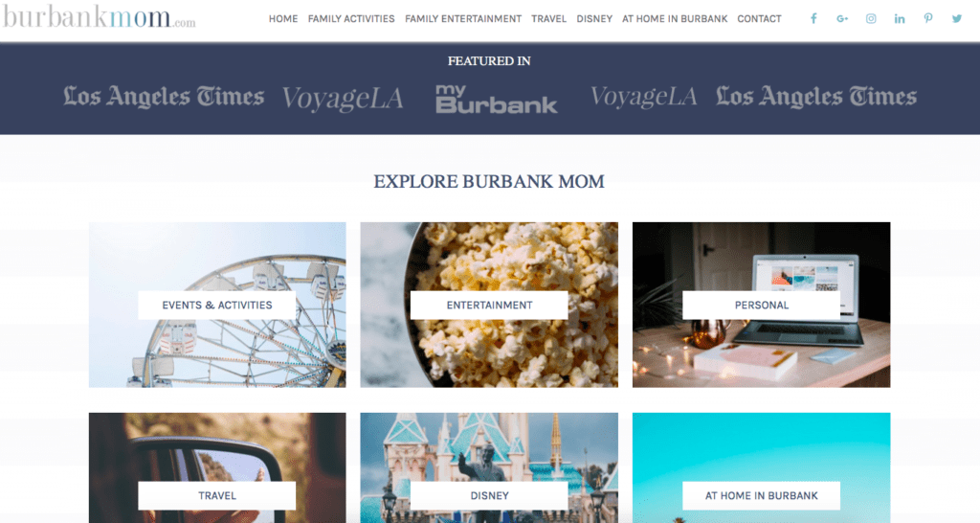Image resolution: width=980 pixels, height=523 pixels.
Task: Go to the Home menu item
Action: (283, 19)
